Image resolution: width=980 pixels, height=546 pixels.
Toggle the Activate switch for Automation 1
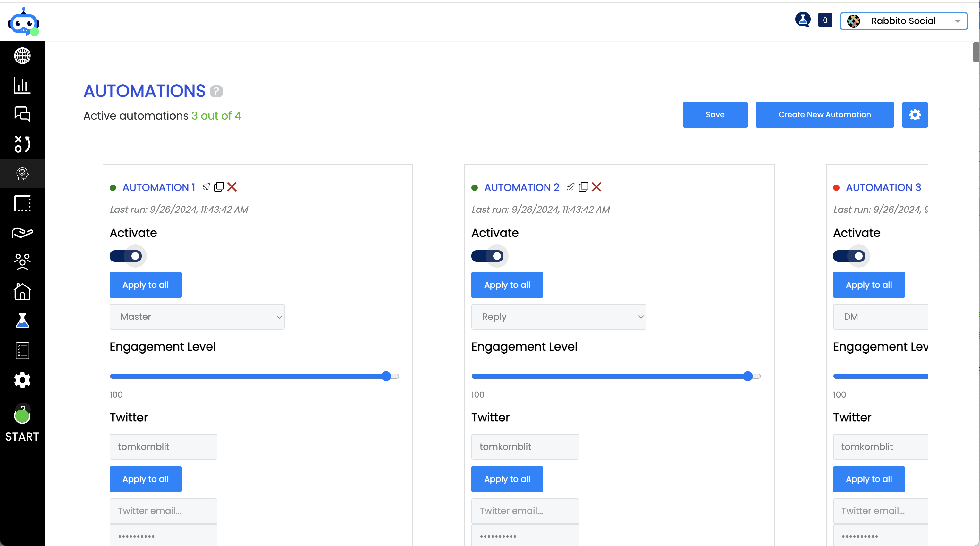click(126, 256)
